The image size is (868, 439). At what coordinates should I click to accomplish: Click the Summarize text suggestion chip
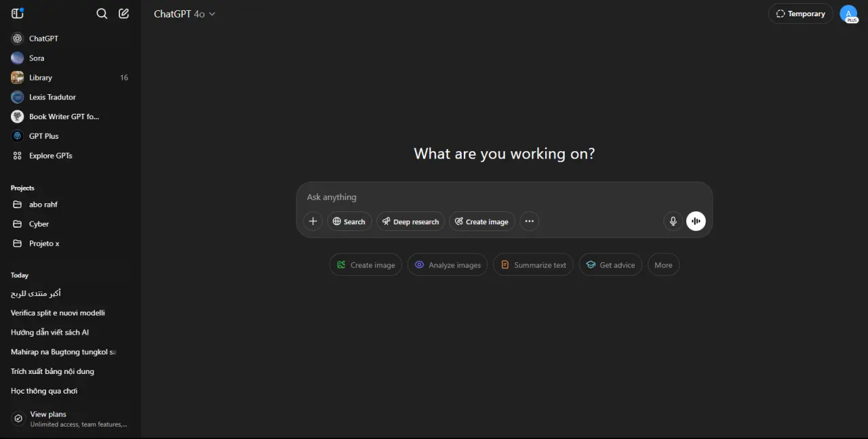click(x=533, y=265)
